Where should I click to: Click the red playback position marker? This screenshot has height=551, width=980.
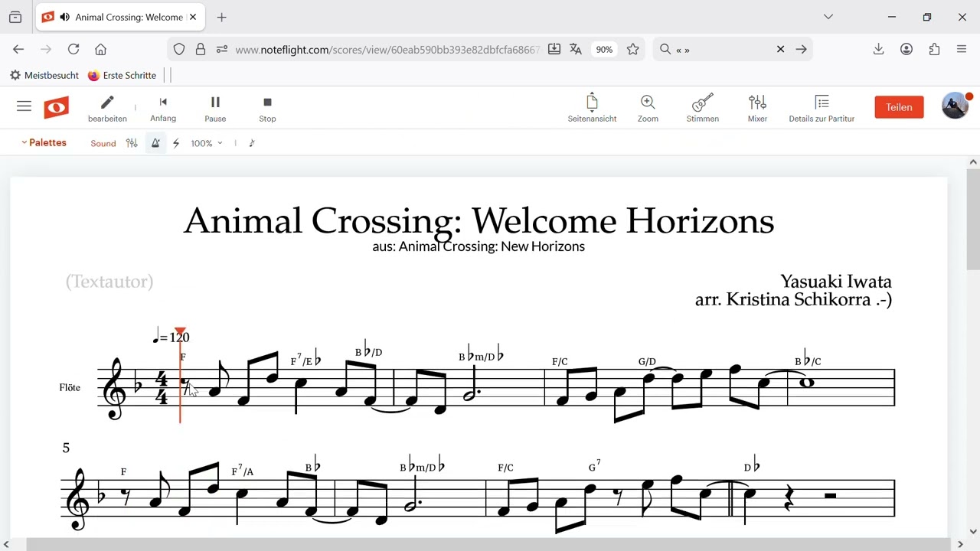click(x=180, y=331)
